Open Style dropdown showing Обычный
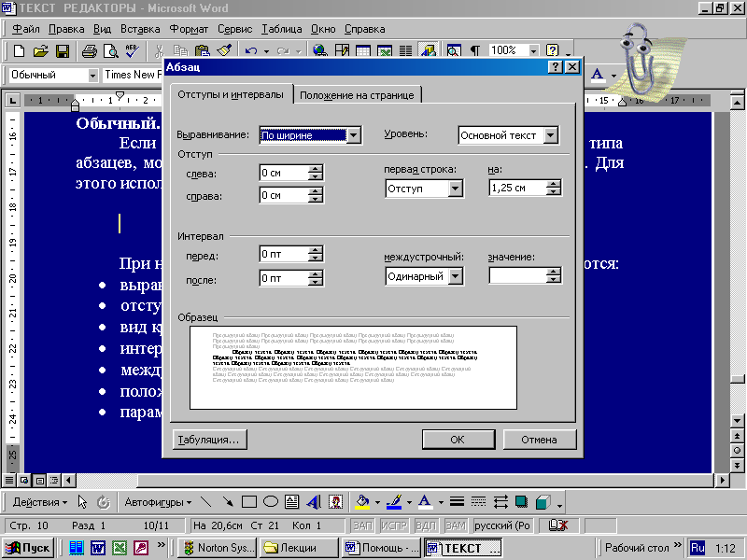The height and width of the screenshot is (560, 747). pos(92,76)
